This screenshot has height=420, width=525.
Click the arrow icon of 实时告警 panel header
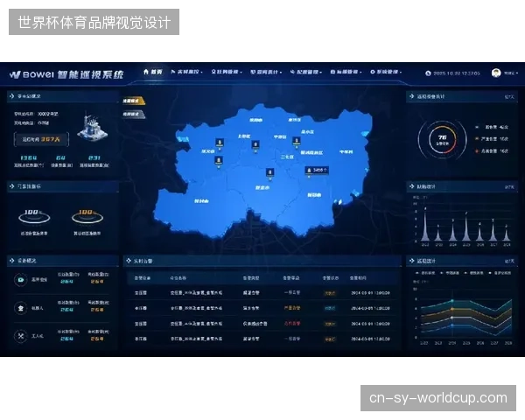coord(129,261)
